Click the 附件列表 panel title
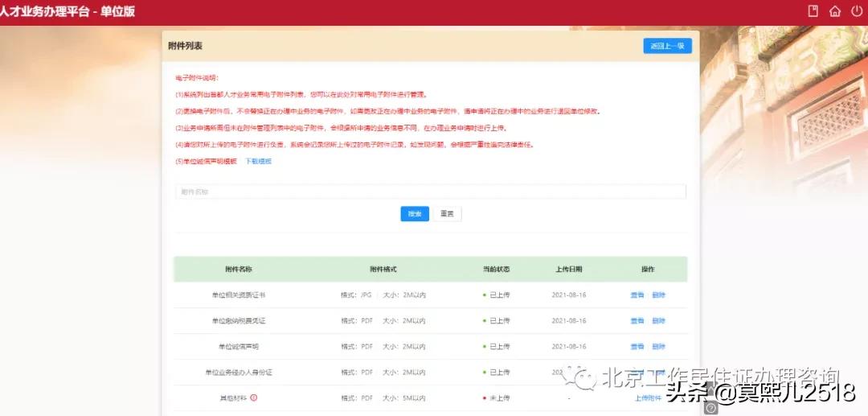The image size is (868, 416). point(186,46)
